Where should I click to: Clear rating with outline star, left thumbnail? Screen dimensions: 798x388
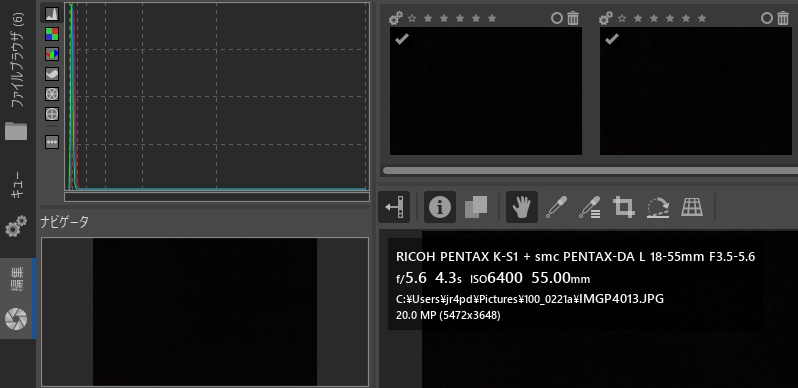(x=412, y=18)
